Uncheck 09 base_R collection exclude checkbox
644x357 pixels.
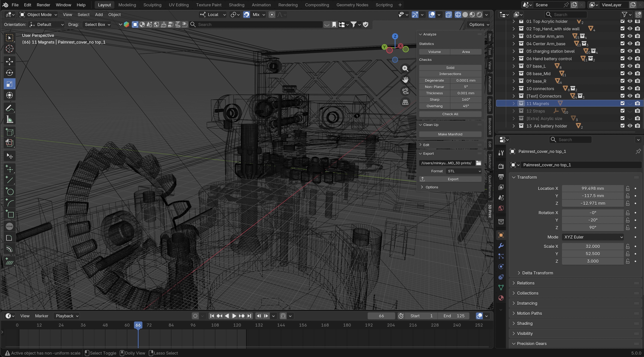click(x=622, y=81)
